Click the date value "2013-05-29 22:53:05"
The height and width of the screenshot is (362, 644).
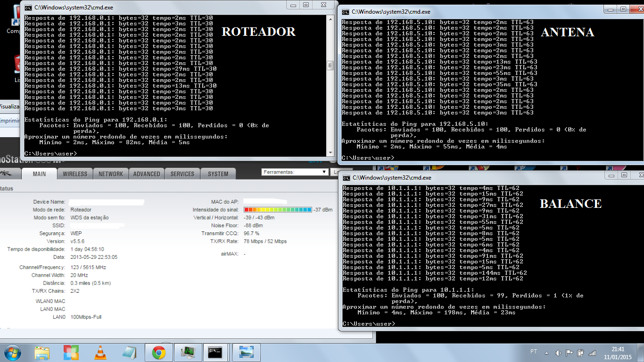click(94, 257)
